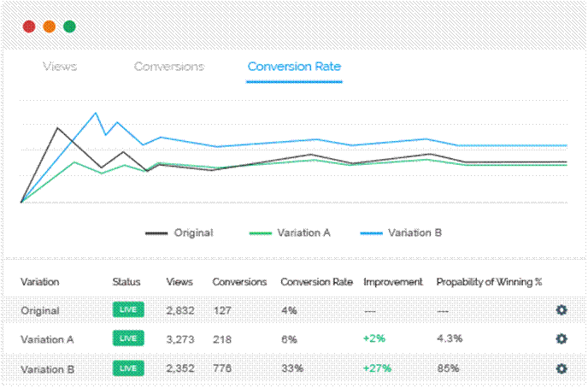
Task: Open settings gear for Variation B row
Action: (x=562, y=368)
